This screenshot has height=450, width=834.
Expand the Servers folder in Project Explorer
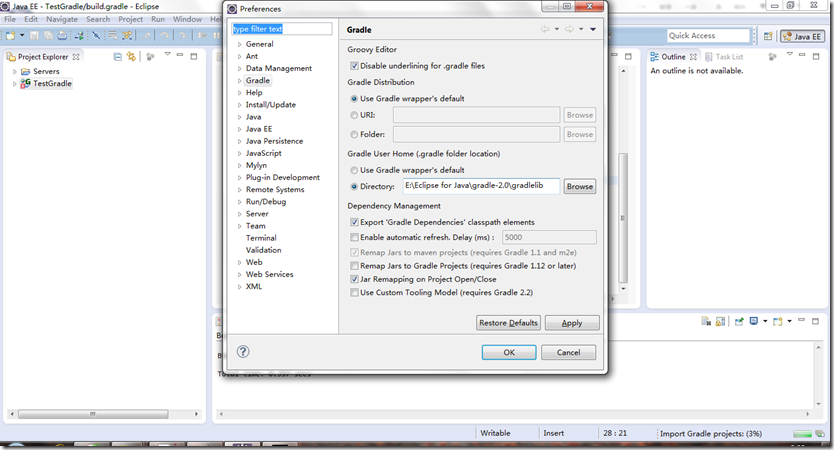tap(14, 71)
